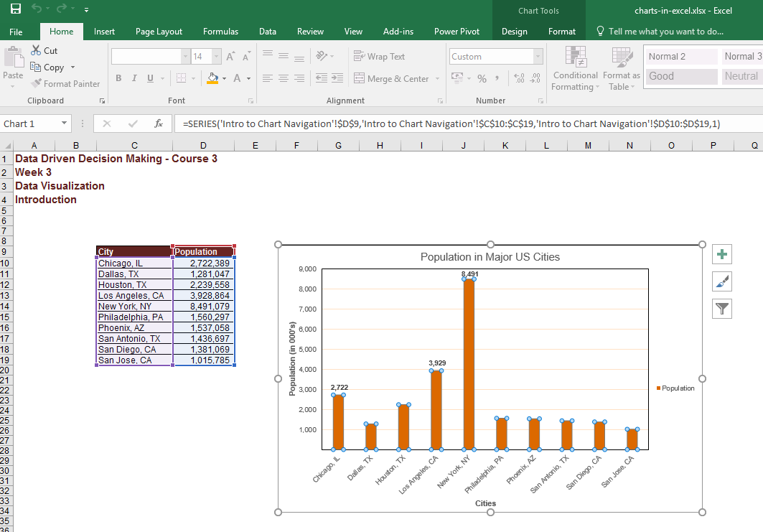Click the Cut scissors icon
Screen dimensions: 763x532
tap(37, 51)
